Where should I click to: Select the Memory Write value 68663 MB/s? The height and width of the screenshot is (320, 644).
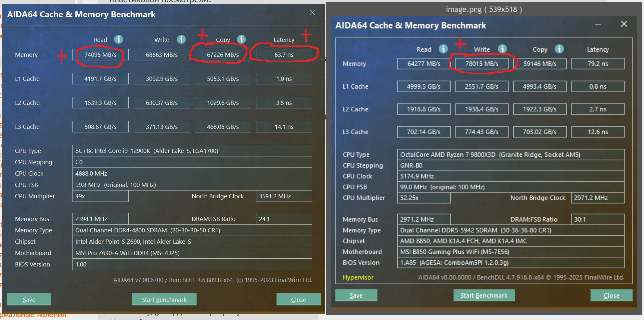click(162, 55)
